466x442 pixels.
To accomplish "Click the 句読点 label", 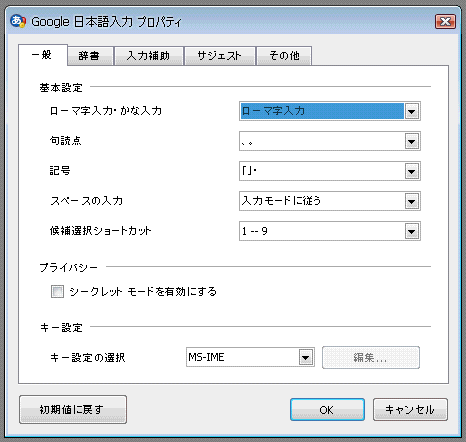I will 65,141.
